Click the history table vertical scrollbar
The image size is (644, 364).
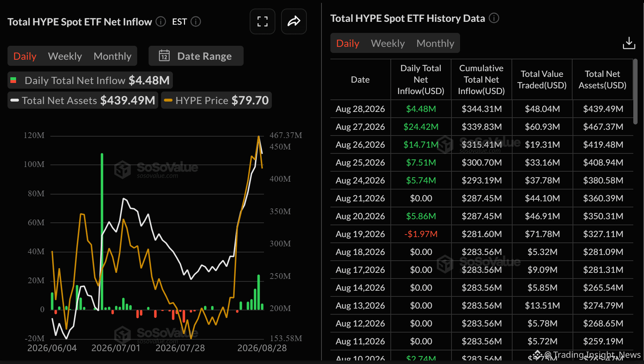635,92
